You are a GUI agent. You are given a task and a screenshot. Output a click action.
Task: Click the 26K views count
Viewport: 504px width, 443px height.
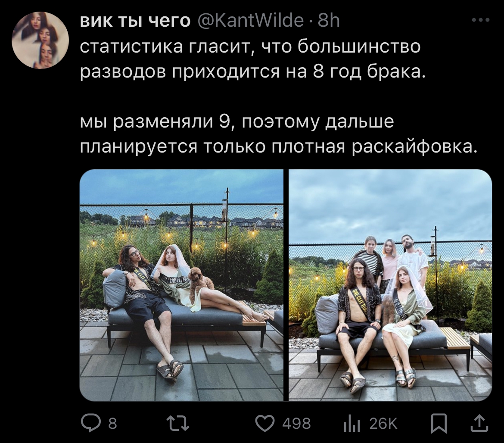pyautogui.click(x=383, y=424)
